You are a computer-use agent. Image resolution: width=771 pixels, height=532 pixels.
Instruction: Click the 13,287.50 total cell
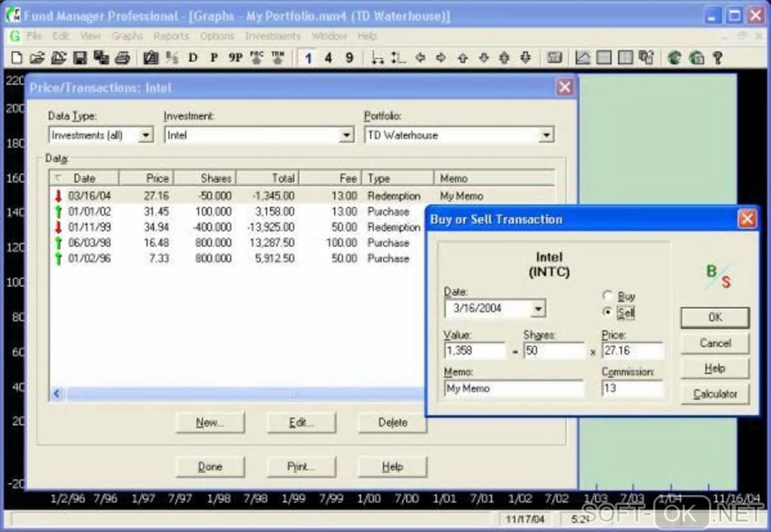tap(272, 243)
